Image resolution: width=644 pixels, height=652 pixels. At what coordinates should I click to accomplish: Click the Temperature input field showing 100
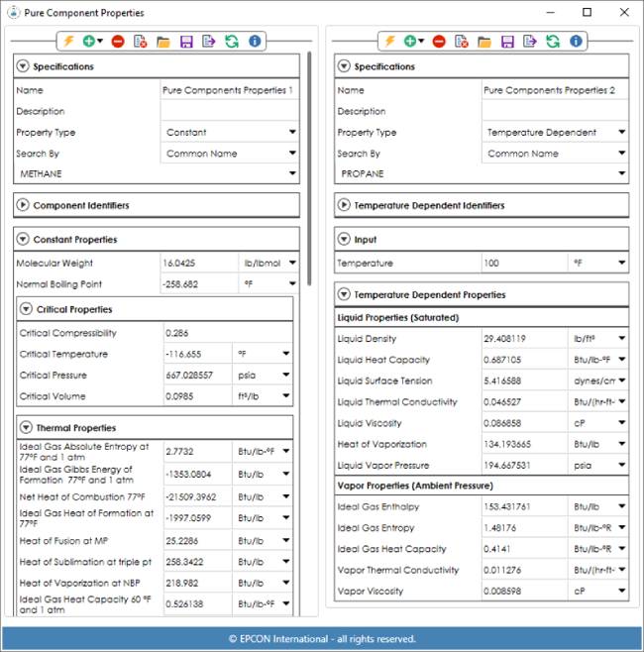[x=524, y=263]
